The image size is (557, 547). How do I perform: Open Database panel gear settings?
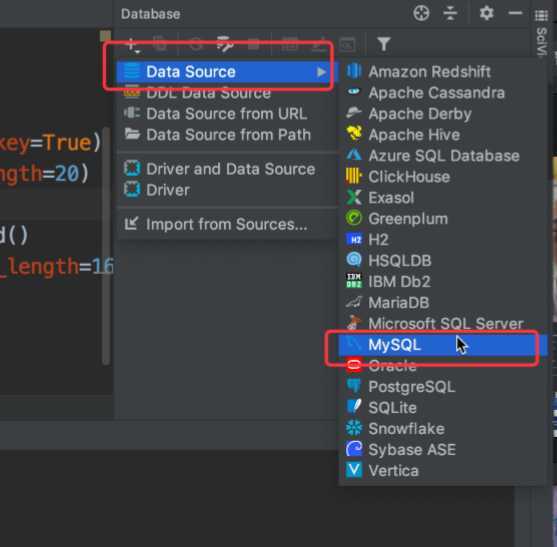click(486, 13)
